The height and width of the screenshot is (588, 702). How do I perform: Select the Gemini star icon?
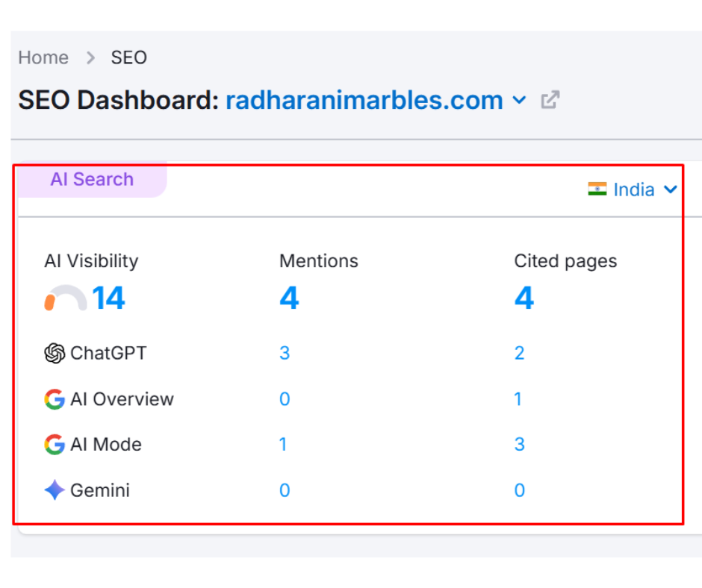point(53,490)
